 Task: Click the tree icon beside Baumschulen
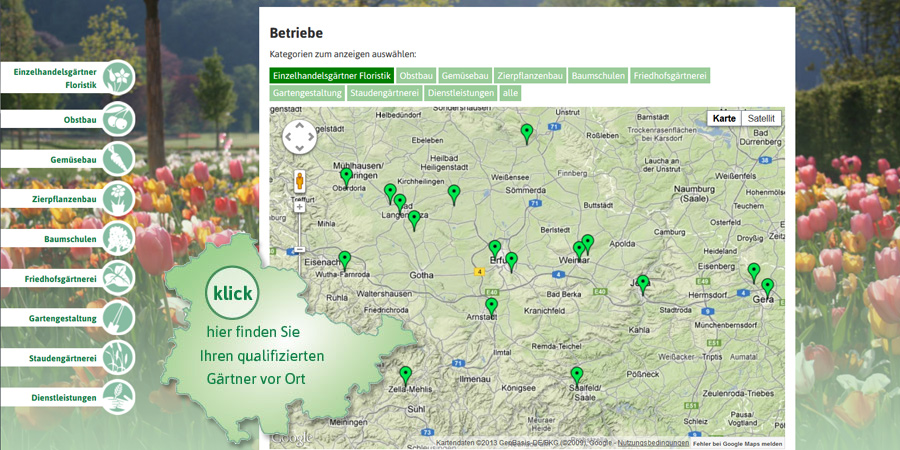click(119, 238)
